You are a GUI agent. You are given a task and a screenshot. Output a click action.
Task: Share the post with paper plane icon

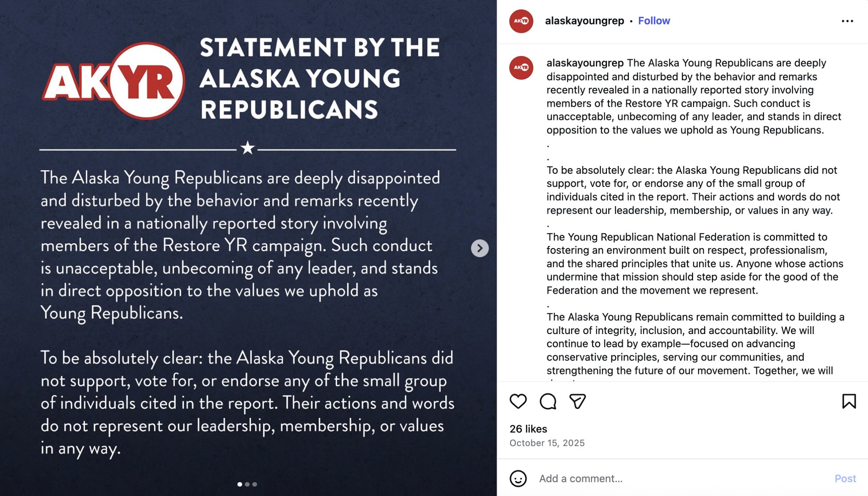(577, 401)
